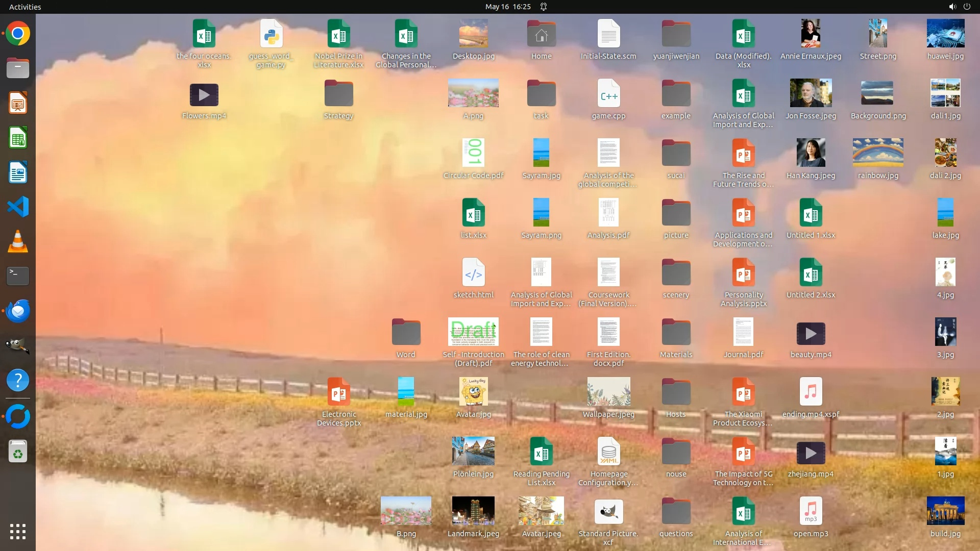Click the Activities button
The height and width of the screenshot is (551, 980).
(25, 7)
